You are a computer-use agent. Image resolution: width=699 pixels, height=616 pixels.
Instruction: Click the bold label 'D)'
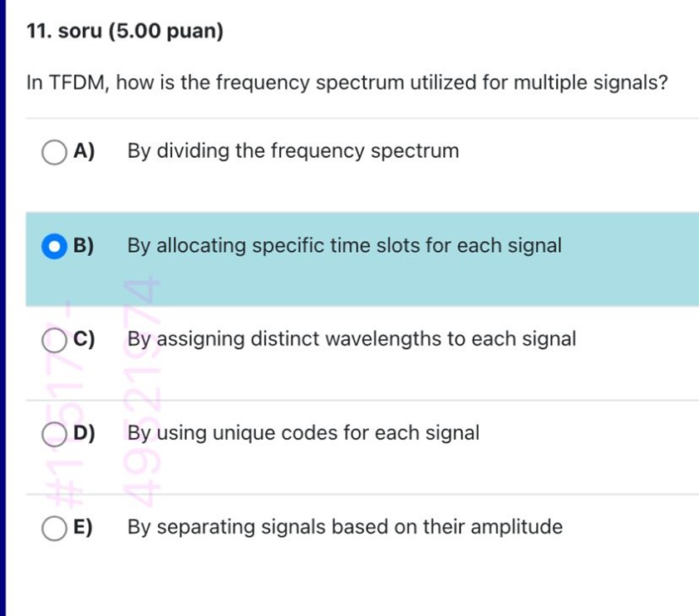pos(84,433)
